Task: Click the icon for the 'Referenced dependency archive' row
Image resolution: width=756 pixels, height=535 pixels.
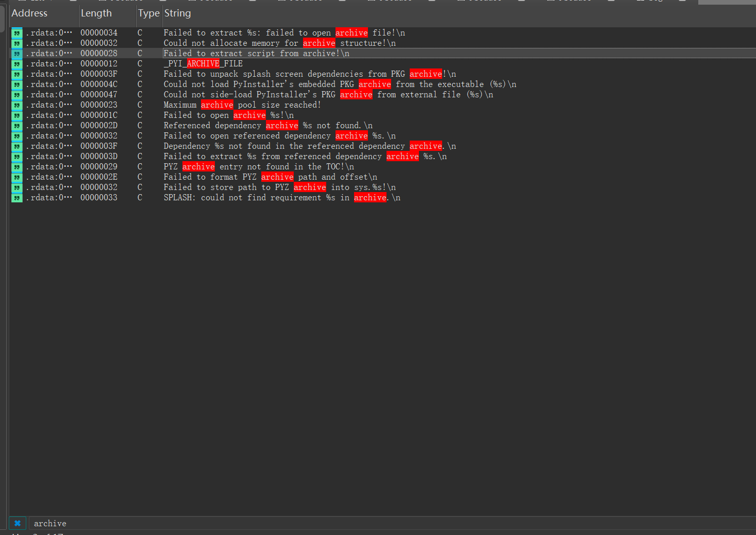Action: (17, 126)
